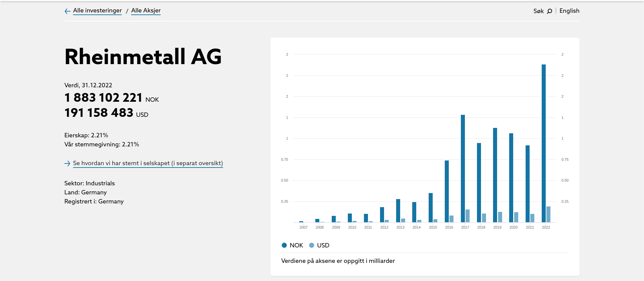This screenshot has height=281, width=644.
Task: Click the search magnifier icon
Action: (549, 11)
